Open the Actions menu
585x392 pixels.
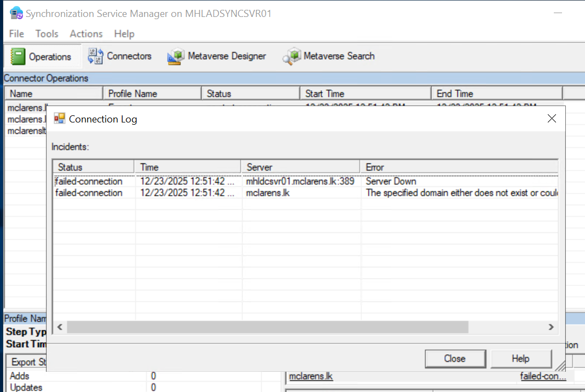click(86, 33)
